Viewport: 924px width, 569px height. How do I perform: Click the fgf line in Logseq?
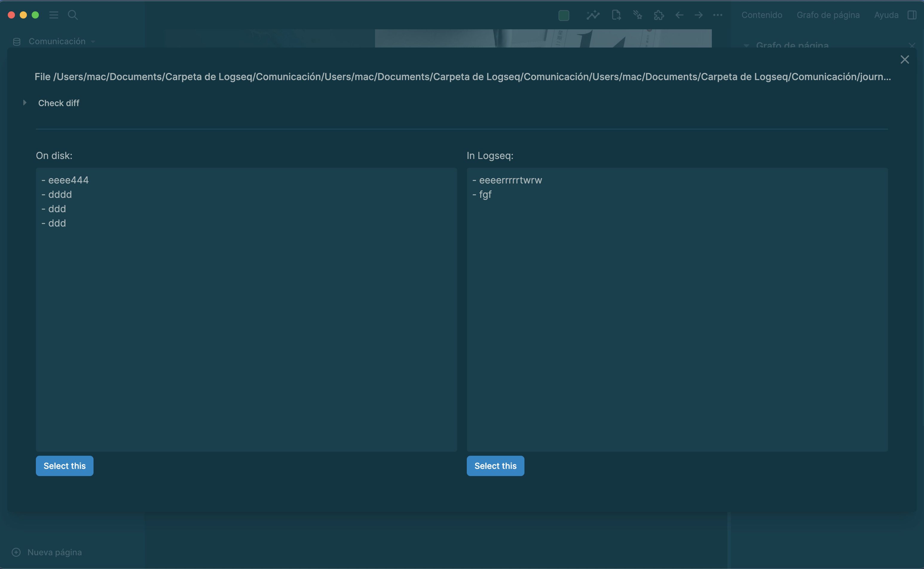(x=482, y=194)
